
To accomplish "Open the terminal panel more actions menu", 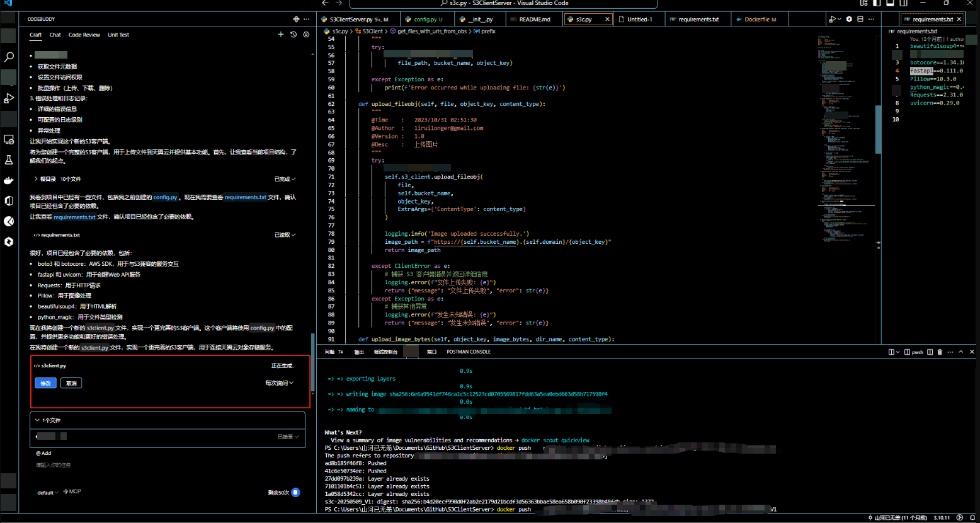I will tap(950, 352).
